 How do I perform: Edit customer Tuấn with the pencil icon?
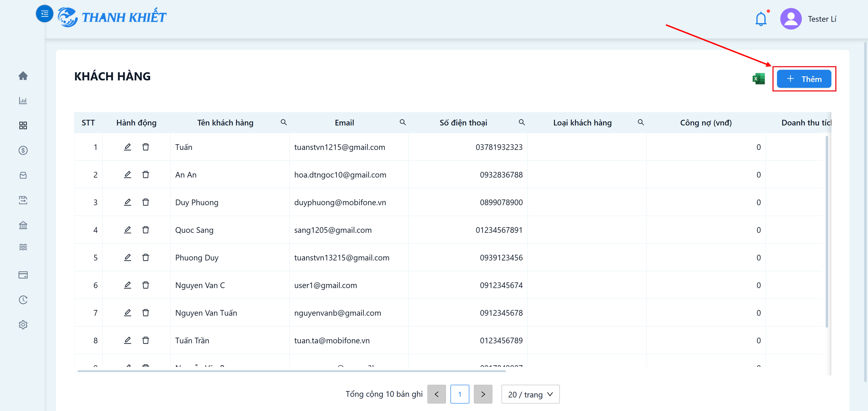click(x=127, y=147)
